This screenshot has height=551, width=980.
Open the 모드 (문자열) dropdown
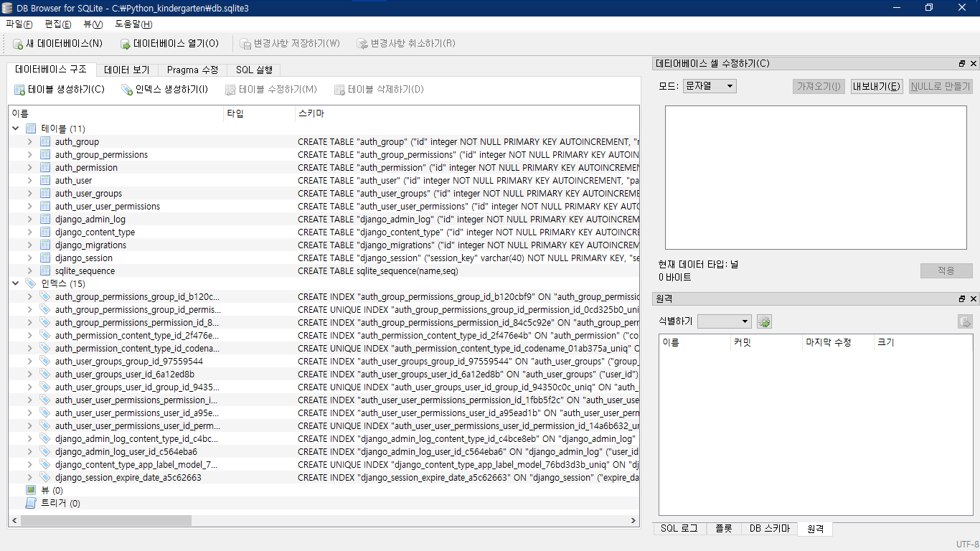pyautogui.click(x=710, y=86)
